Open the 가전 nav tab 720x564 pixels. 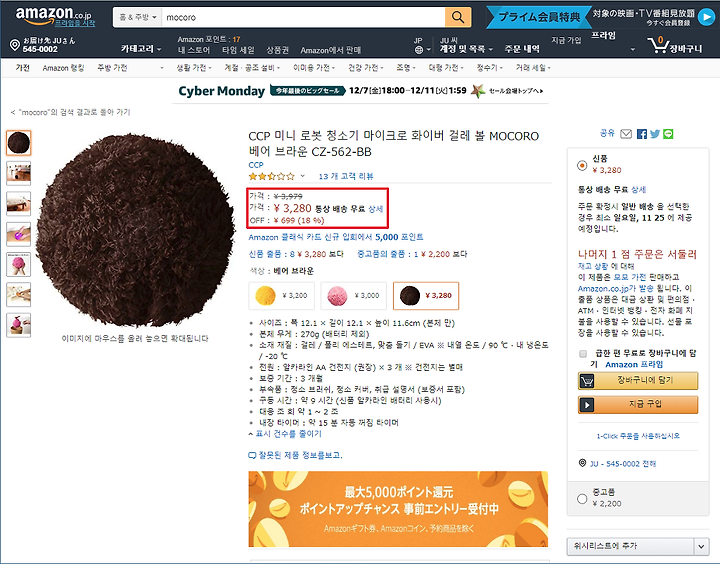22,68
